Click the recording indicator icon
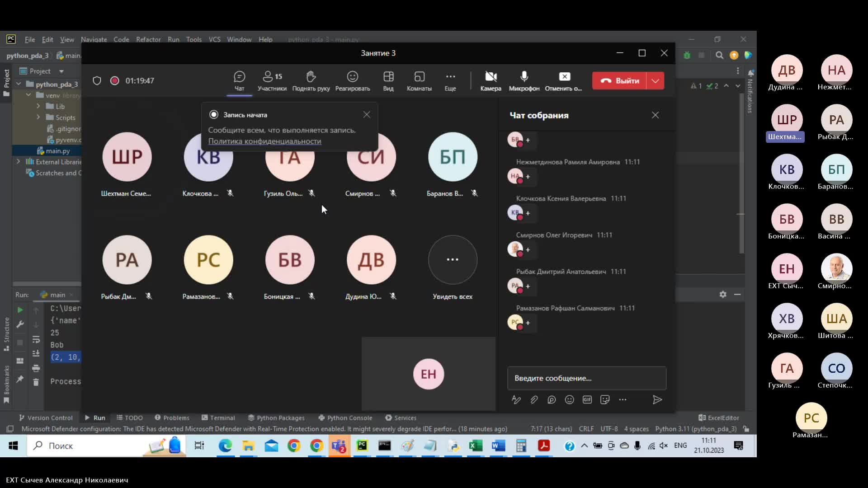The image size is (868, 488). [x=115, y=81]
